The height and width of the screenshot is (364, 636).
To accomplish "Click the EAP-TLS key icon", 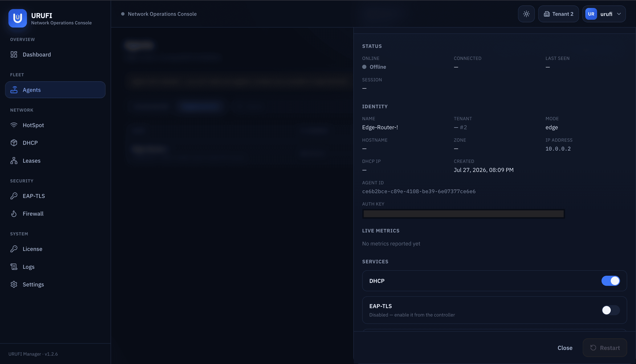I will click(x=14, y=196).
